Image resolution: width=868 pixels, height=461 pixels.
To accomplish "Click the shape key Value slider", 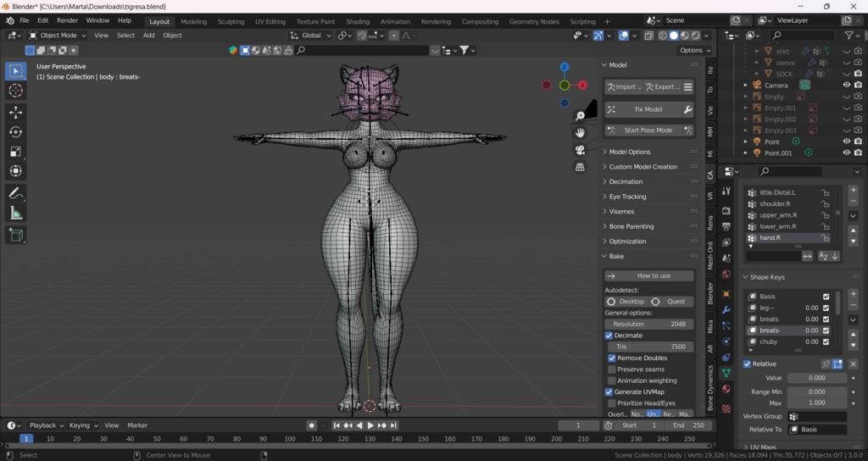I will [x=816, y=378].
